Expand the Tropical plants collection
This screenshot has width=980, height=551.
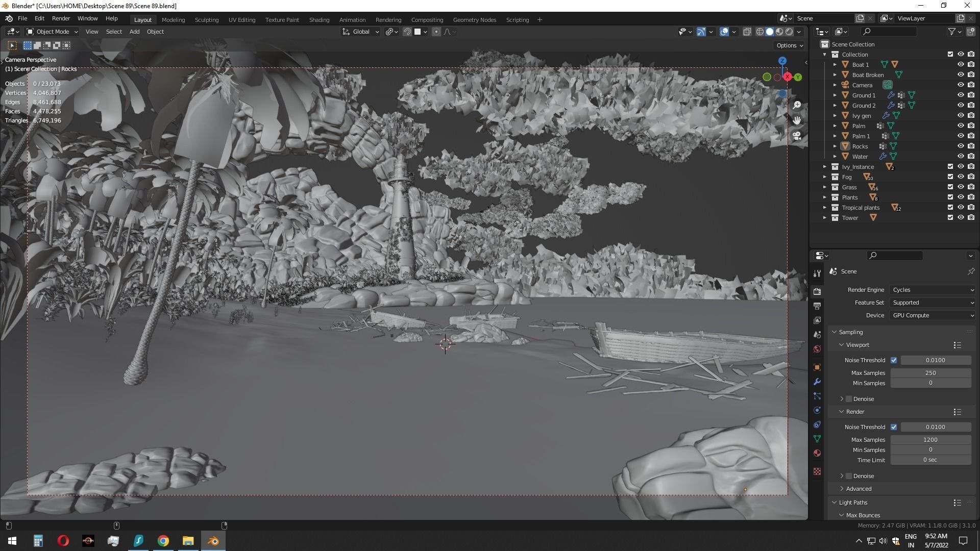tap(825, 208)
